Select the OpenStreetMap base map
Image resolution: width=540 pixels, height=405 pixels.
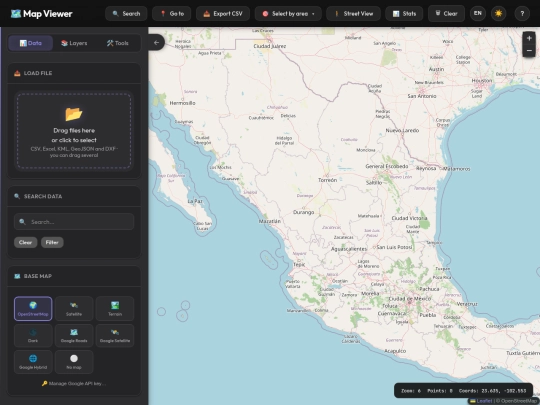tap(33, 309)
